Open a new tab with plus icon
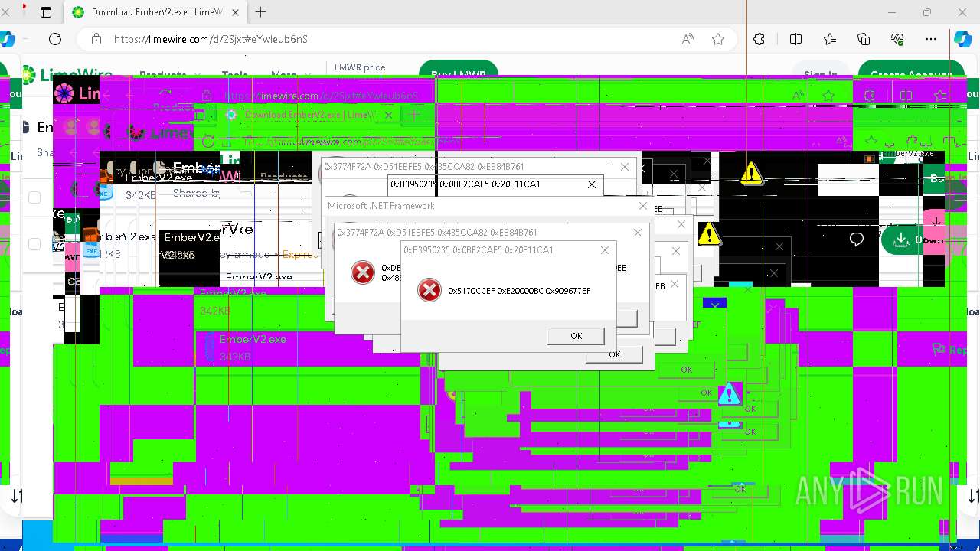The height and width of the screenshot is (551, 980). coord(261,12)
